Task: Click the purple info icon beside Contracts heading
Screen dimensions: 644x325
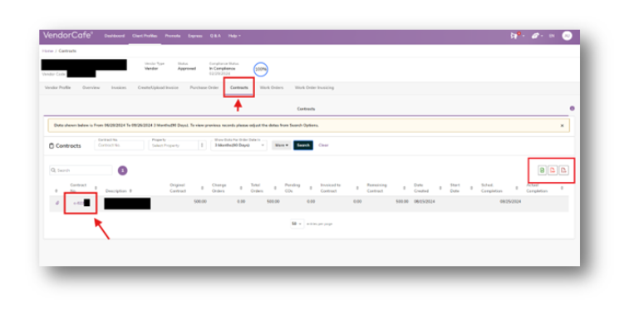Action: [x=573, y=108]
